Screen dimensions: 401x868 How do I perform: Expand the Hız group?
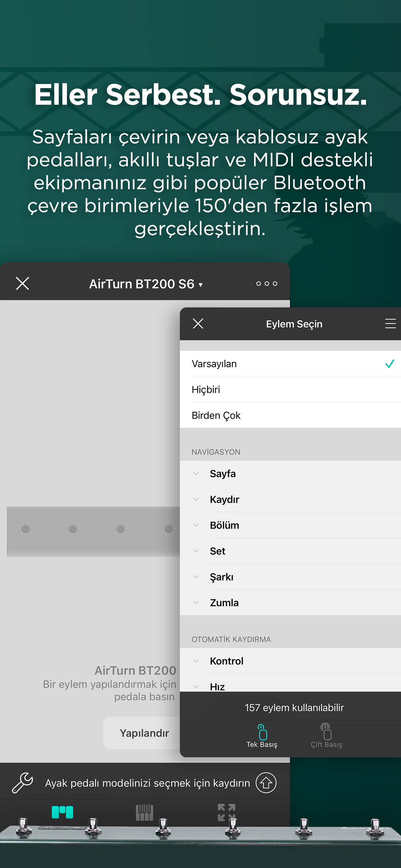pyautogui.click(x=291, y=683)
